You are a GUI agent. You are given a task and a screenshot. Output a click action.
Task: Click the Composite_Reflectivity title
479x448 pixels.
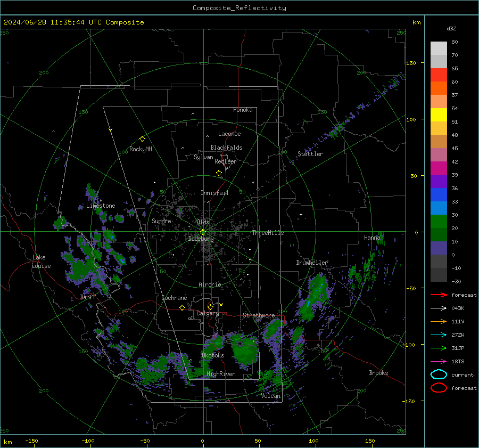point(240,8)
